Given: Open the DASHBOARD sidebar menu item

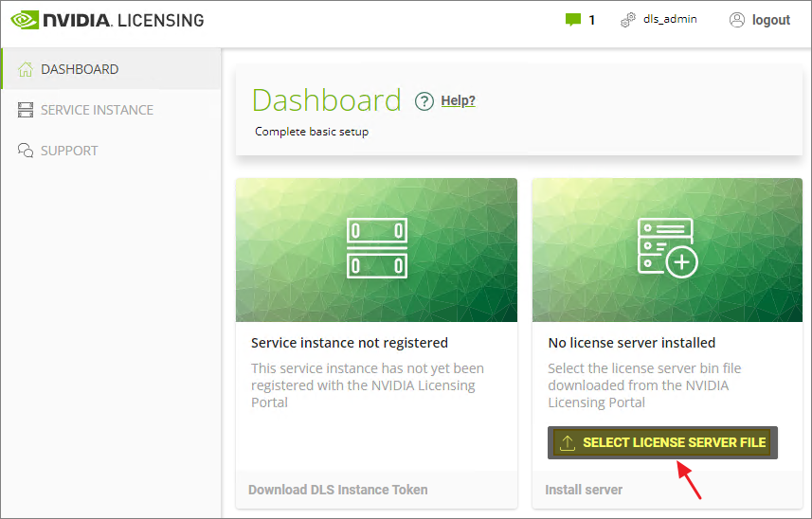Looking at the screenshot, I should tap(80, 69).
